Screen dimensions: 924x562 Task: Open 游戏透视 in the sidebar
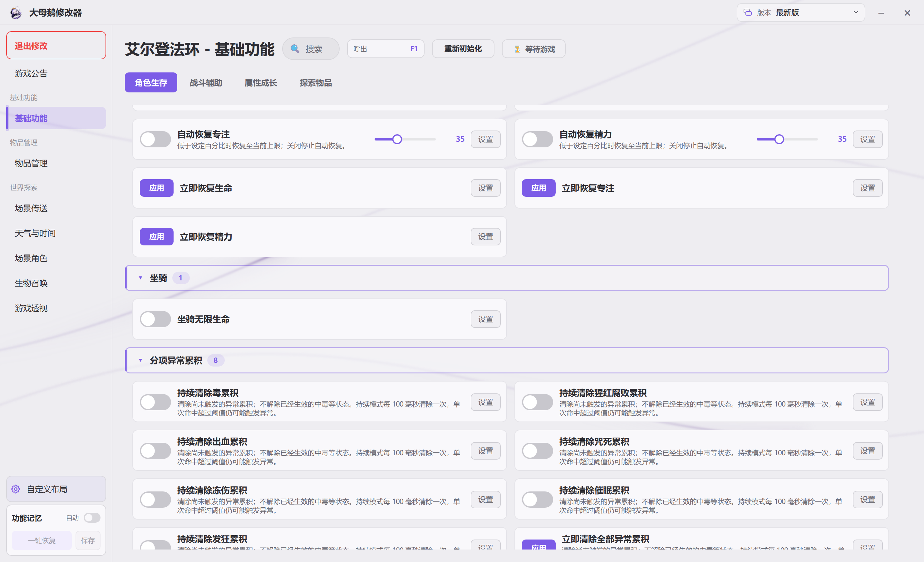point(56,308)
